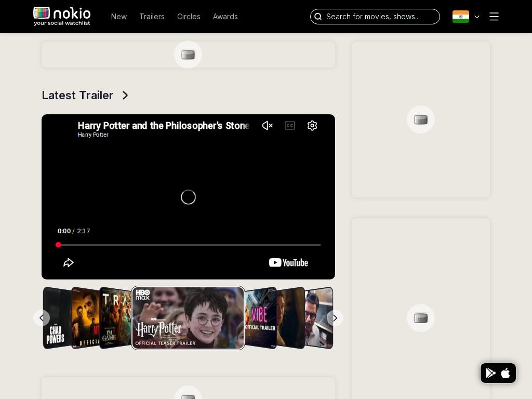Viewport: 532px width, 399px height.
Task: Click the Harry Potter channel name
Action: [93, 135]
